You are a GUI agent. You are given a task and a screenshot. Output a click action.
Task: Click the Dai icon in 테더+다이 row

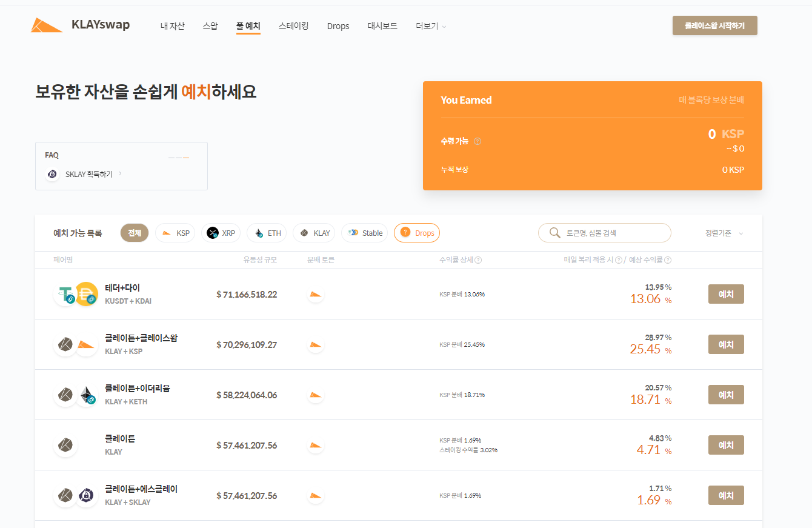point(87,294)
